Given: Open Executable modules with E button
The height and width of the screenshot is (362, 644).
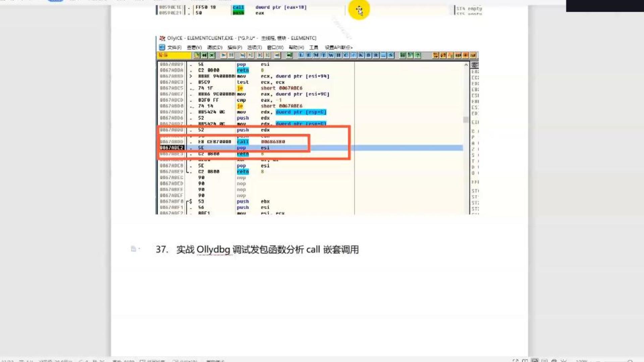Looking at the screenshot, I should (x=309, y=55).
